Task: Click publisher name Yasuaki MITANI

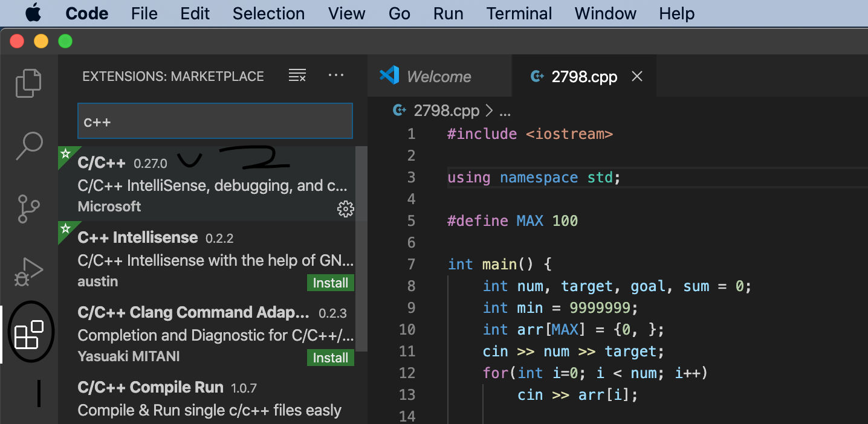Action: click(x=129, y=356)
